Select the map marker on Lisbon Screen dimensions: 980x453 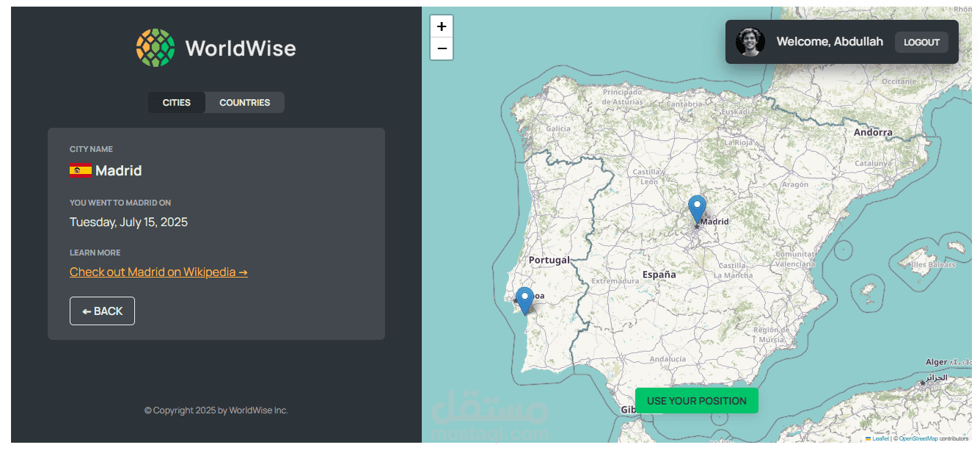[524, 300]
